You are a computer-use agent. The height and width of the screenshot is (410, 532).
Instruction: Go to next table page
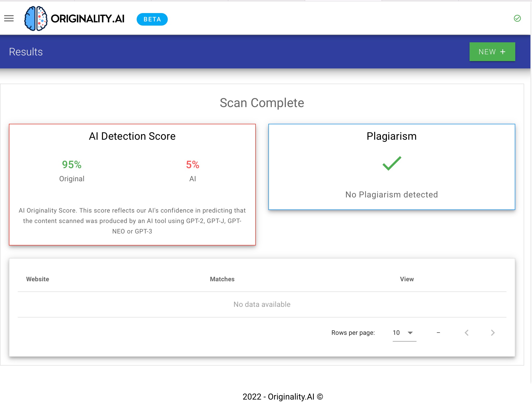(x=493, y=333)
